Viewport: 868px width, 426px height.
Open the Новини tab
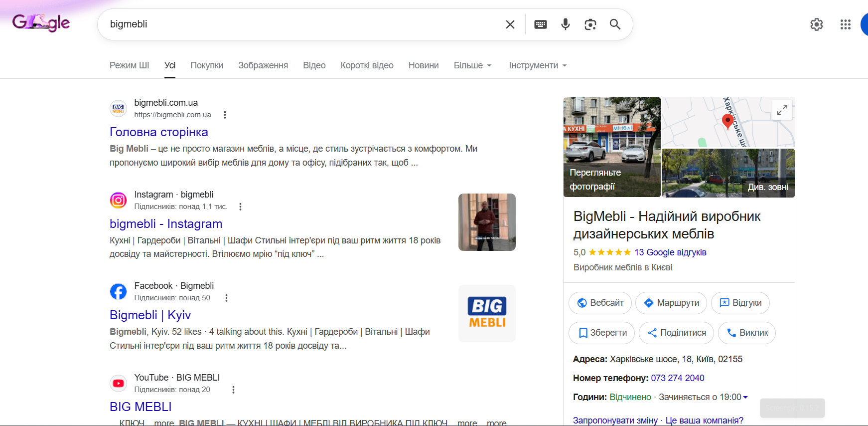click(424, 65)
